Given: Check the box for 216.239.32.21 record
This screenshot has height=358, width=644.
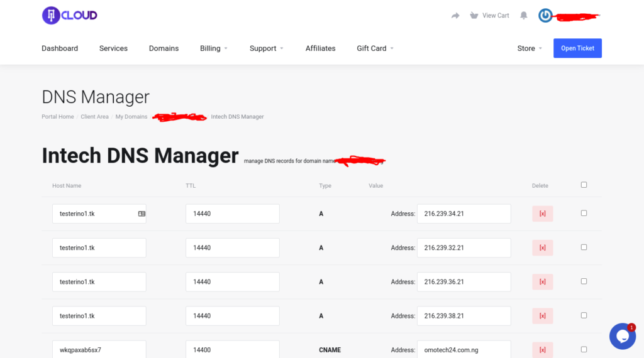Looking at the screenshot, I should [584, 247].
